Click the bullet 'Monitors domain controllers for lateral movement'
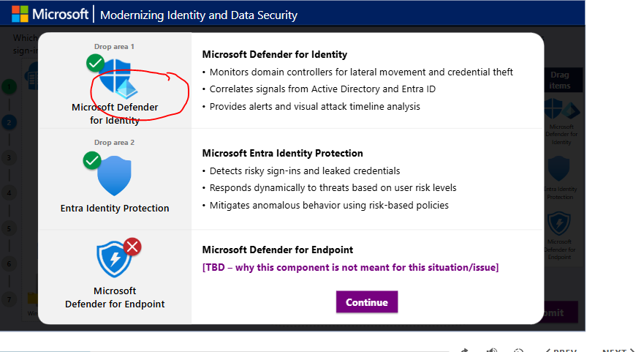The height and width of the screenshot is (352, 644). point(361,72)
